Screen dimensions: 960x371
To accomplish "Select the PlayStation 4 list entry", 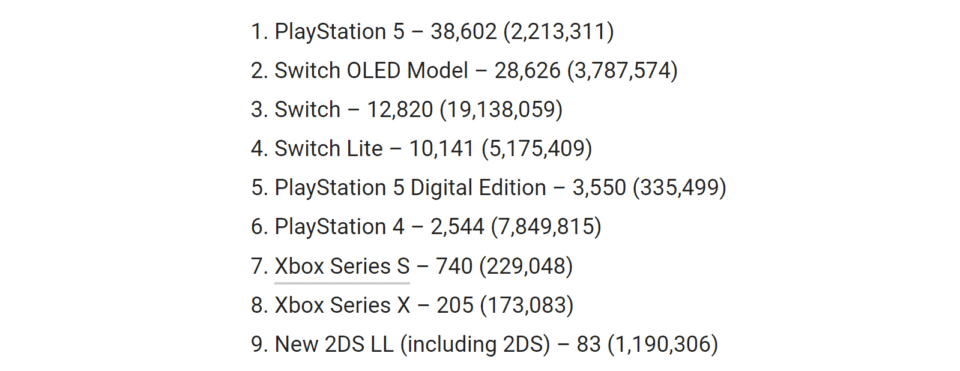I will tap(426, 227).
